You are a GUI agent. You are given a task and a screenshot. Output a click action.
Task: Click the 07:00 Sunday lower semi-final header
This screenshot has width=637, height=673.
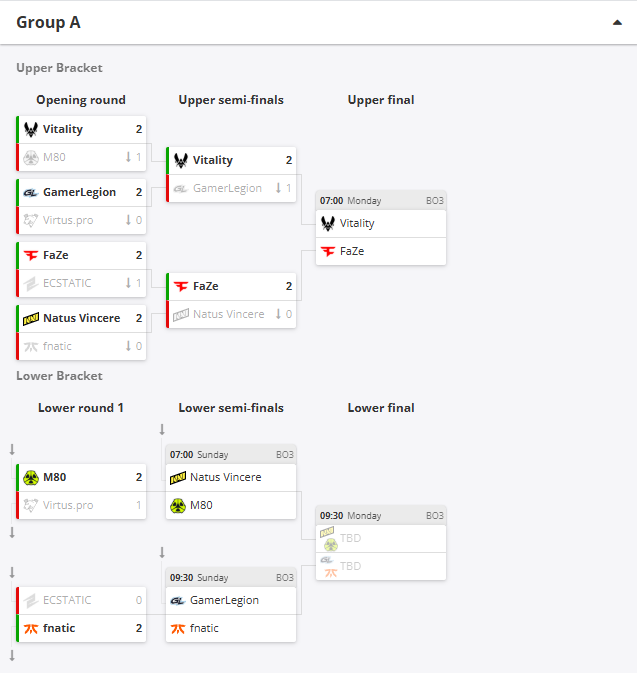pyautogui.click(x=231, y=455)
